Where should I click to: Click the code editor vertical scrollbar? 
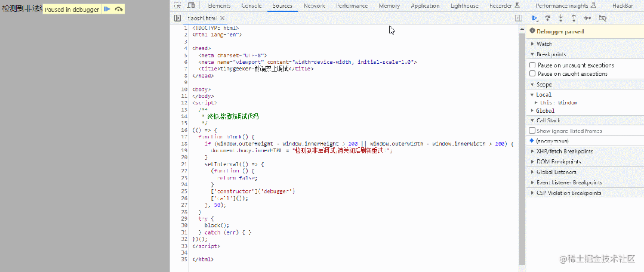[x=522, y=148]
